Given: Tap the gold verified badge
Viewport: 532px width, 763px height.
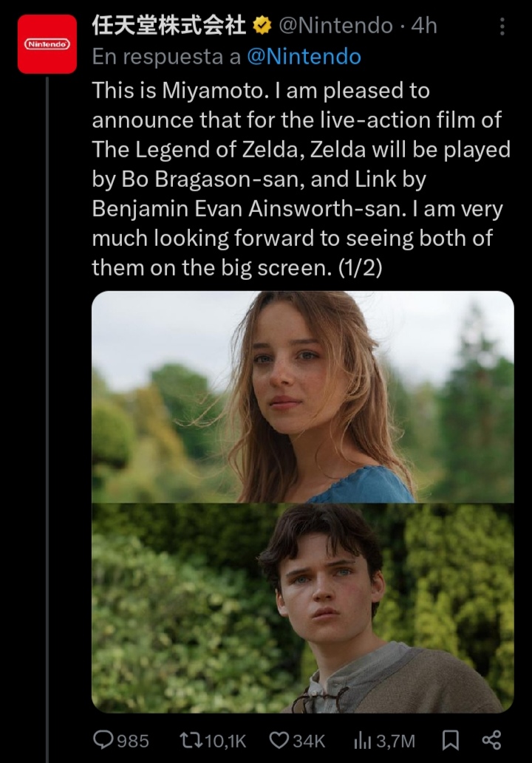Looking at the screenshot, I should pos(262,26).
